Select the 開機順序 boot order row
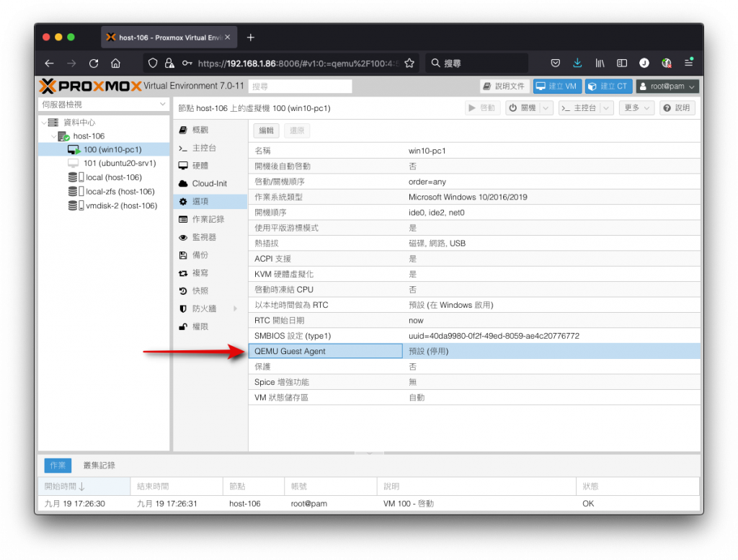The image size is (738, 560). pyautogui.click(x=474, y=212)
